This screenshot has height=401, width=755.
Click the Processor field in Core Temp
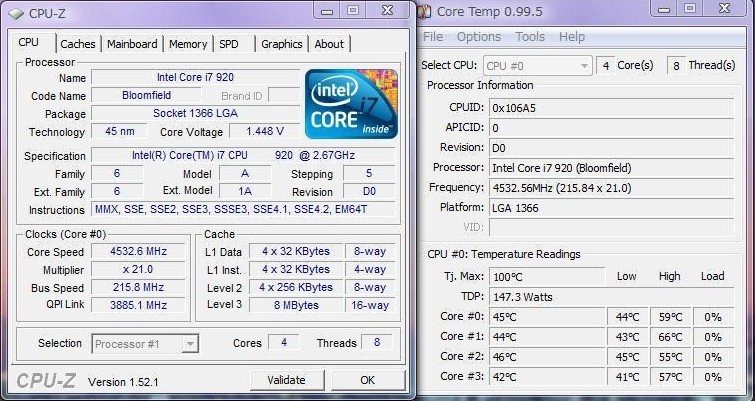(x=612, y=168)
